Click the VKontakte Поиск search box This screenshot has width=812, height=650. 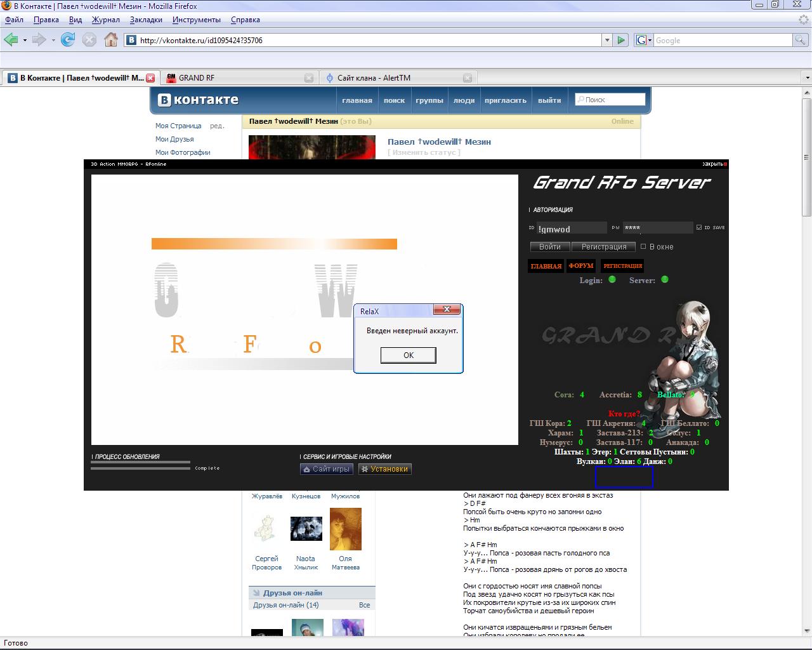click(x=610, y=100)
